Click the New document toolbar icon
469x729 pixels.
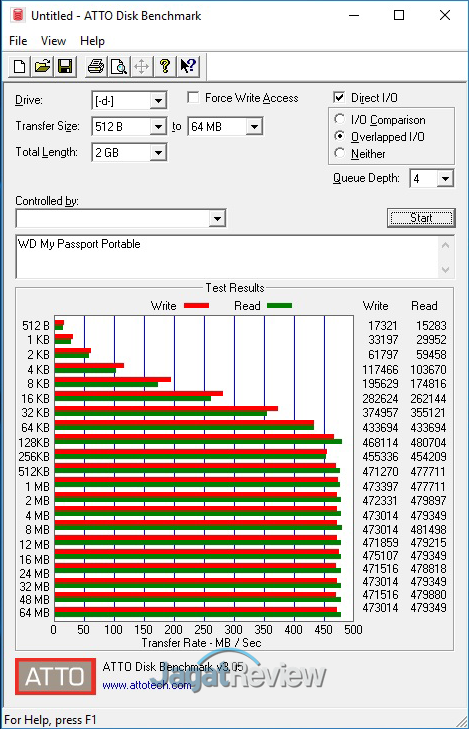(x=20, y=66)
